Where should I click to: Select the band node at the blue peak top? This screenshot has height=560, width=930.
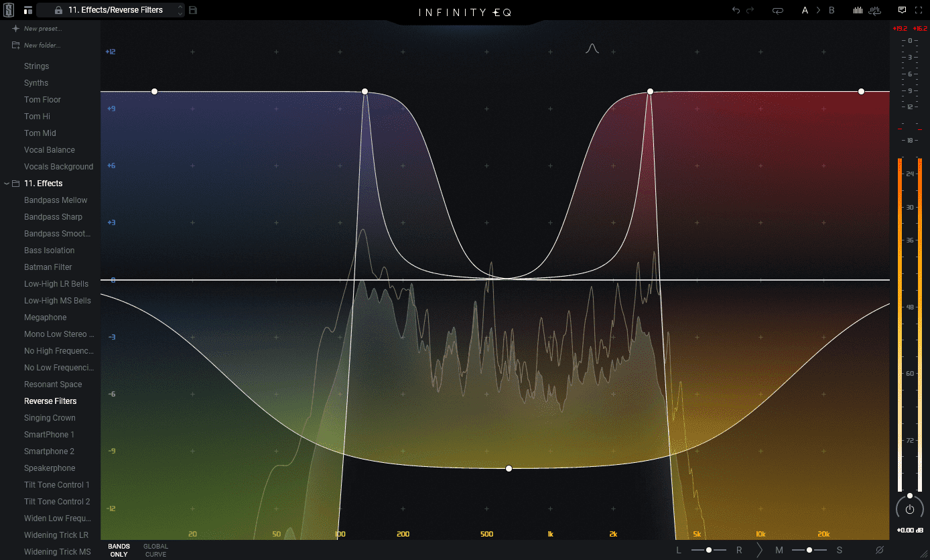point(365,91)
